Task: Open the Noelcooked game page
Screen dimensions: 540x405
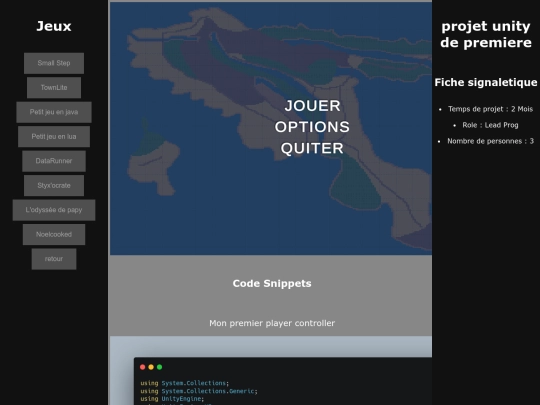Action: [x=54, y=234]
